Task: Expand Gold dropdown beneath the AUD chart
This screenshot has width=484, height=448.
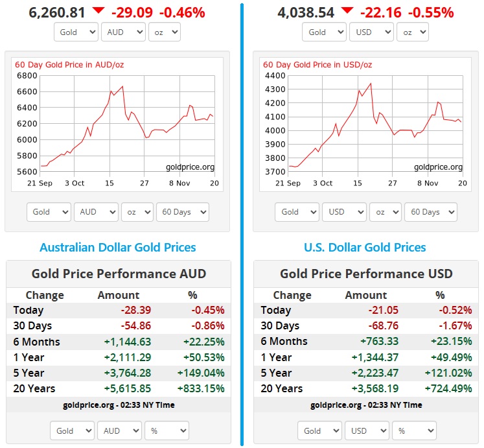Action: [x=49, y=212]
